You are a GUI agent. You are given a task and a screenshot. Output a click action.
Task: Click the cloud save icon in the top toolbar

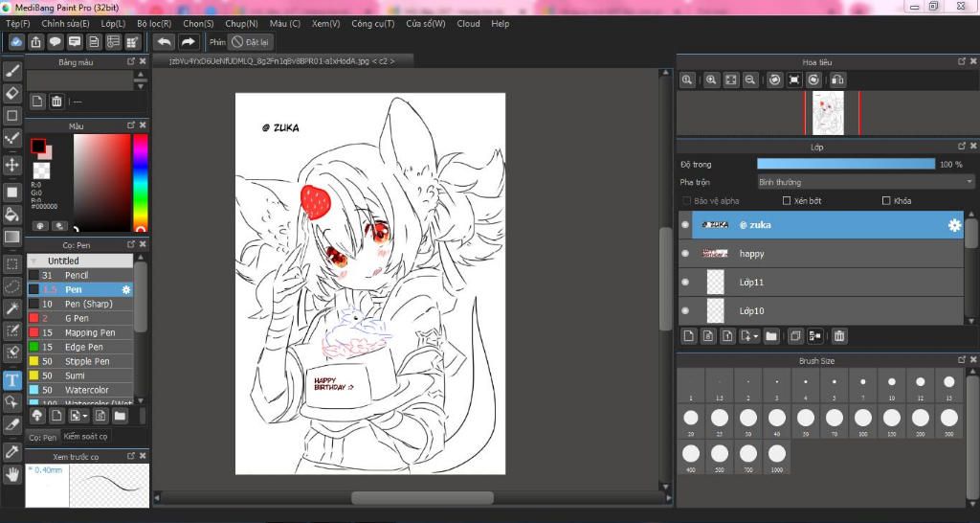pos(17,42)
